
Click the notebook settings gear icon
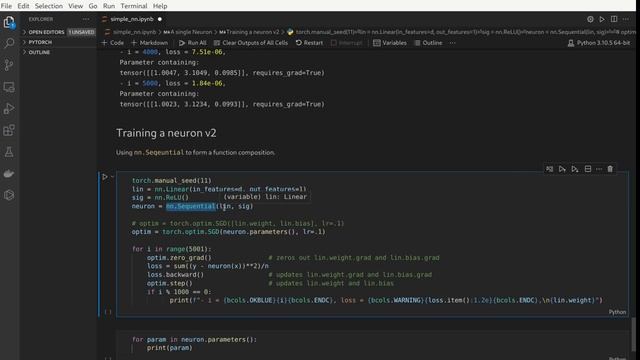tap(590, 19)
